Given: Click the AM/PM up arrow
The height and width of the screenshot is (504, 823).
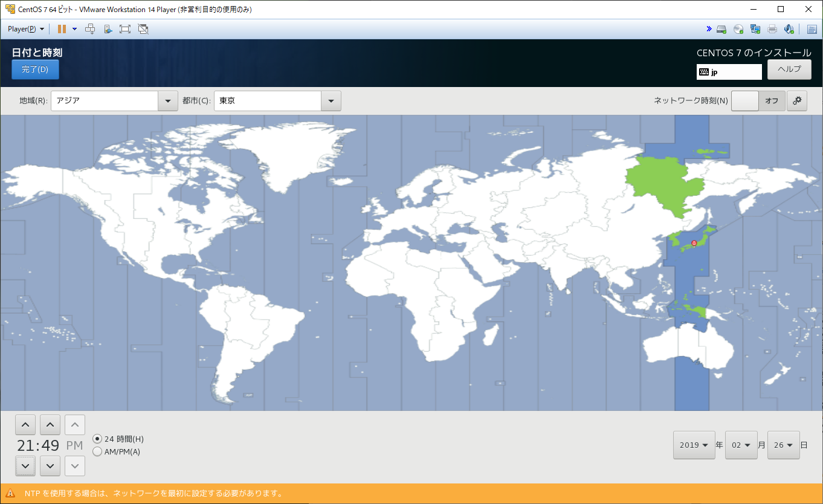Looking at the screenshot, I should tap(75, 425).
